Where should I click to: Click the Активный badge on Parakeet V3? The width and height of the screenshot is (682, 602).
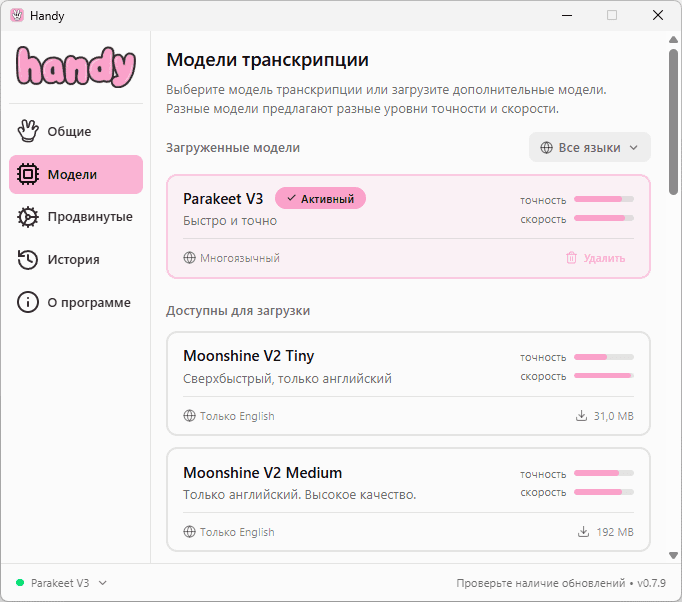(320, 199)
